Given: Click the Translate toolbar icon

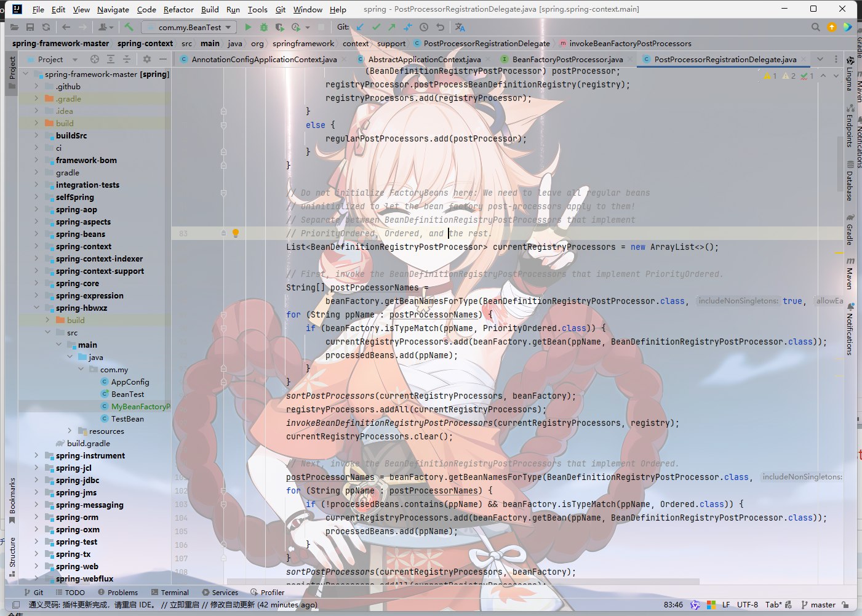Looking at the screenshot, I should point(460,27).
